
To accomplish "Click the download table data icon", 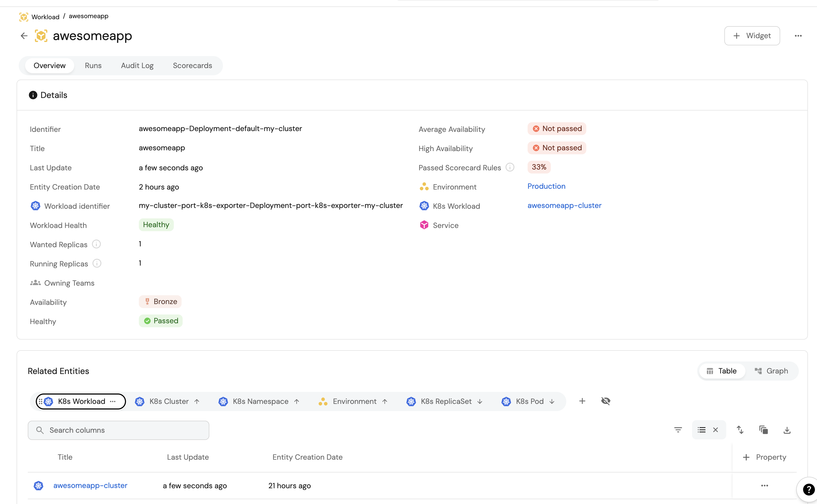I will click(x=787, y=430).
